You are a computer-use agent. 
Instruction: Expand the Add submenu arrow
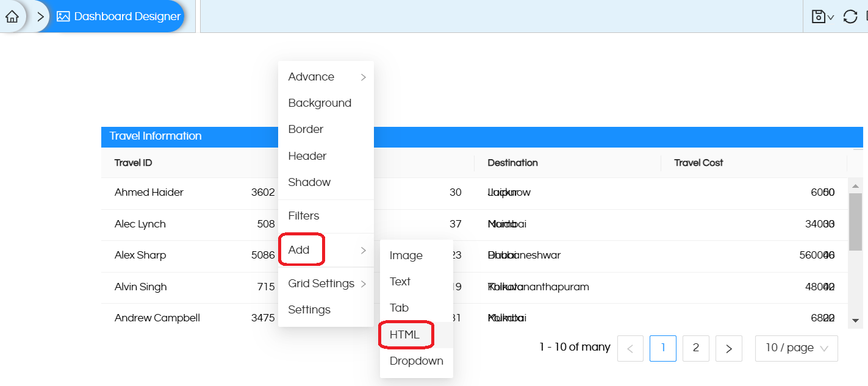point(364,250)
